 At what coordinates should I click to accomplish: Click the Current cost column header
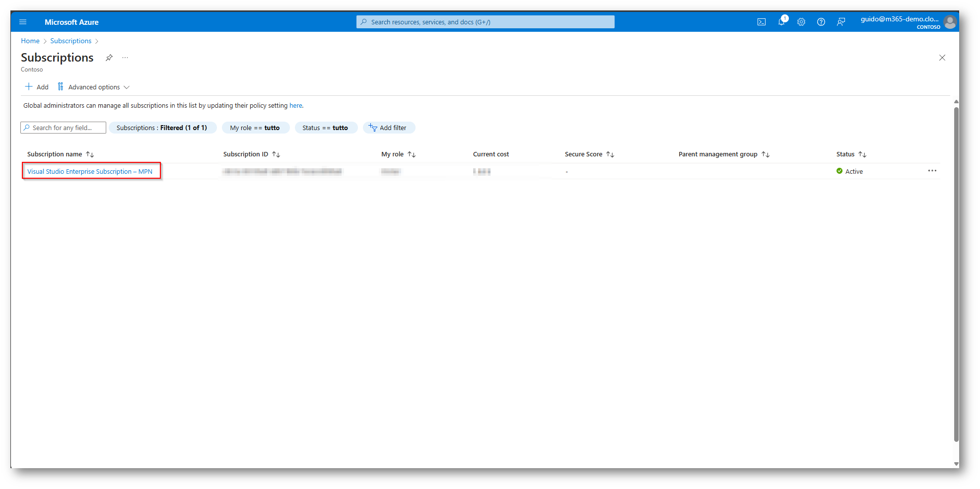(491, 154)
